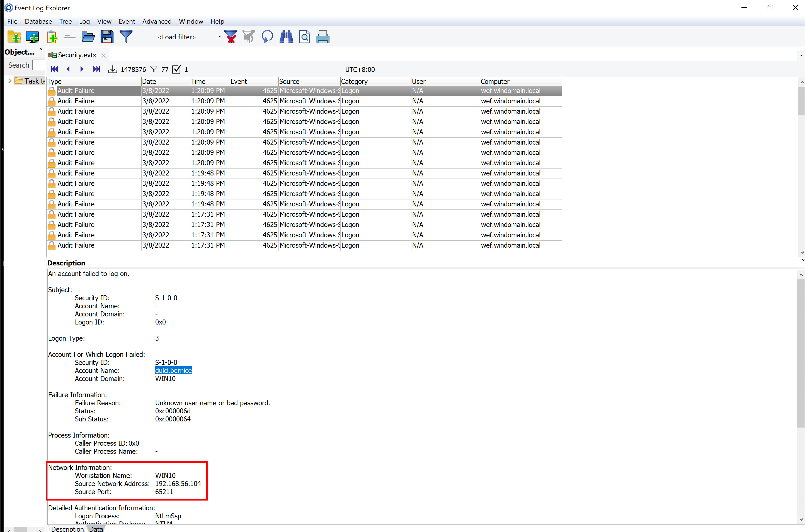The height and width of the screenshot is (532, 805).
Task: Click the gray quick filter icon
Action: (249, 37)
